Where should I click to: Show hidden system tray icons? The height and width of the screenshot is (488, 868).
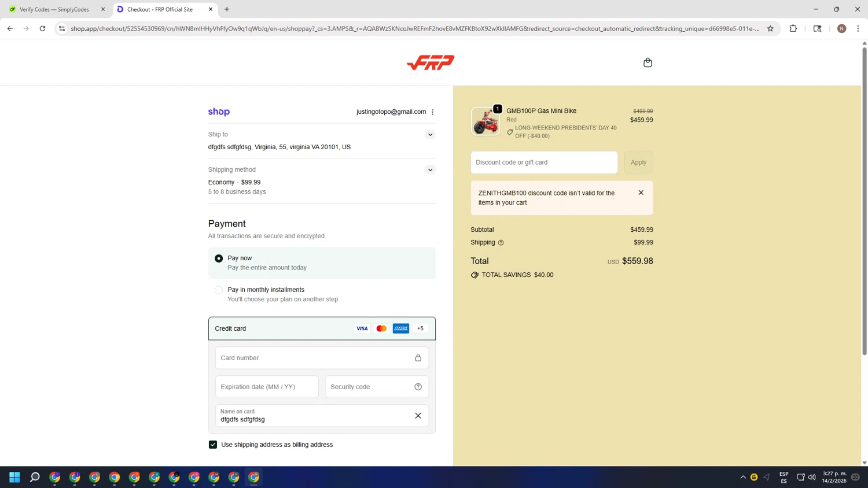[743, 477]
